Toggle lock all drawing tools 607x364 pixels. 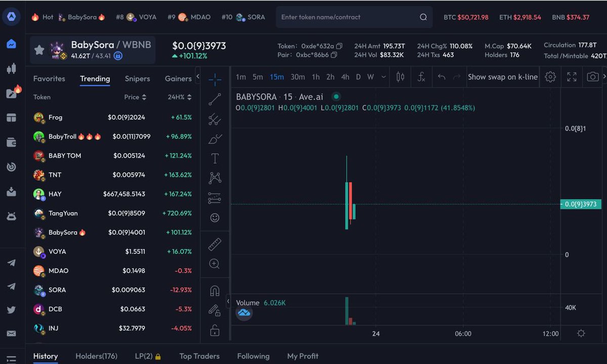[x=215, y=331]
